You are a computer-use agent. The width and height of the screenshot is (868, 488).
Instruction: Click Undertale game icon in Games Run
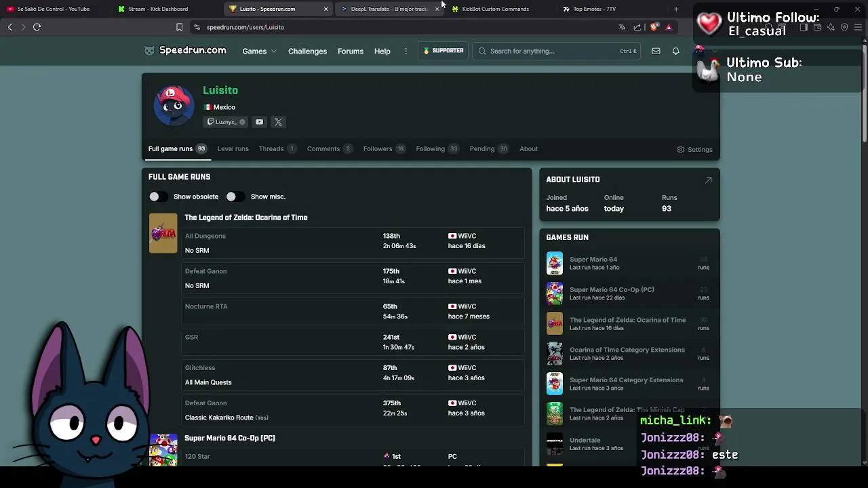pyautogui.click(x=555, y=444)
